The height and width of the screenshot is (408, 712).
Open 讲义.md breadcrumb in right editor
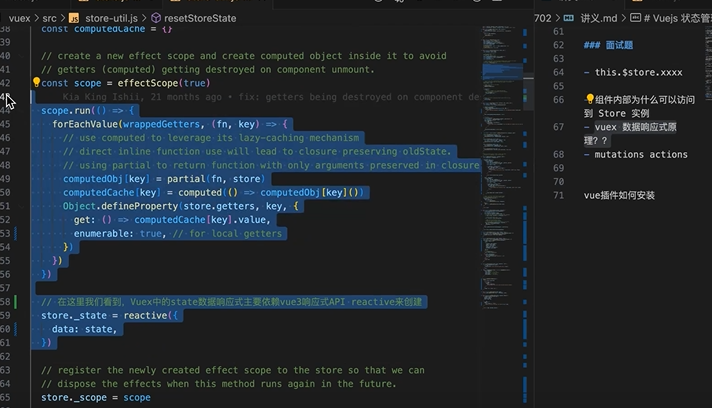pyautogui.click(x=598, y=18)
